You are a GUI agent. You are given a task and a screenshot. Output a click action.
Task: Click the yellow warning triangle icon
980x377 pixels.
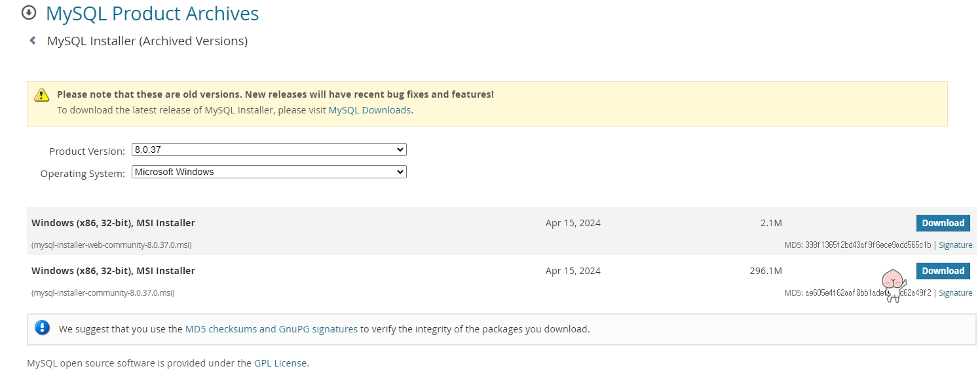point(42,94)
